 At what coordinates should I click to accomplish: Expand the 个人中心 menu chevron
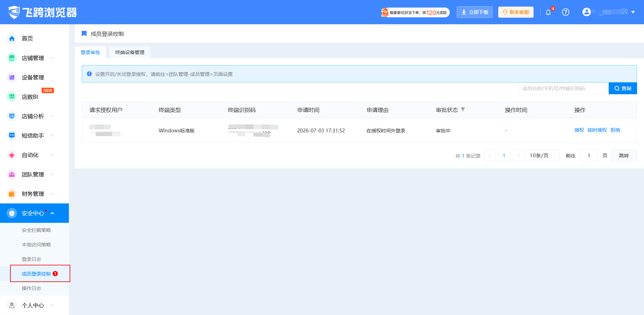[52, 305]
